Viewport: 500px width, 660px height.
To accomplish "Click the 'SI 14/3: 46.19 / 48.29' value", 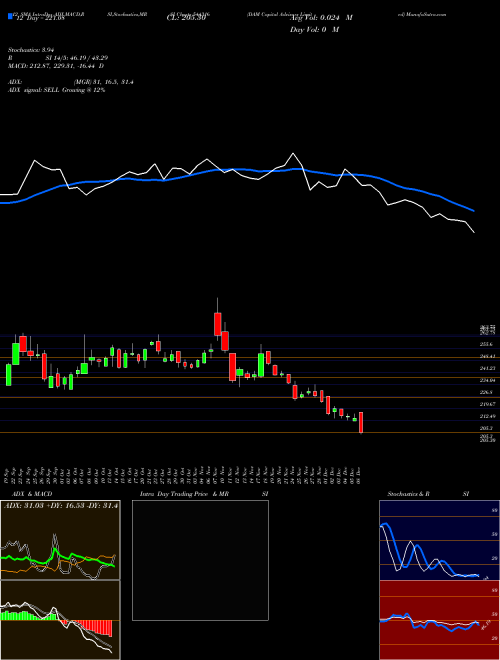I will 77,58.
